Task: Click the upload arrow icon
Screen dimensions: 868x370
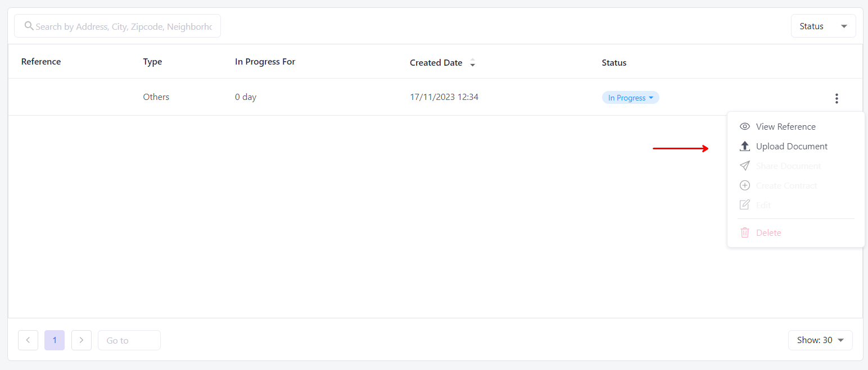Action: pos(745,147)
